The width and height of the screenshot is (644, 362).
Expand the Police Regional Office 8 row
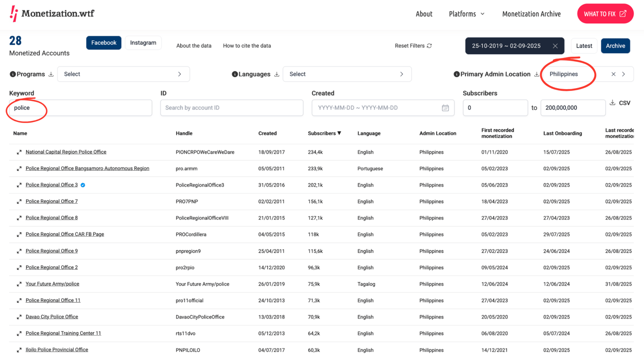pos(19,218)
